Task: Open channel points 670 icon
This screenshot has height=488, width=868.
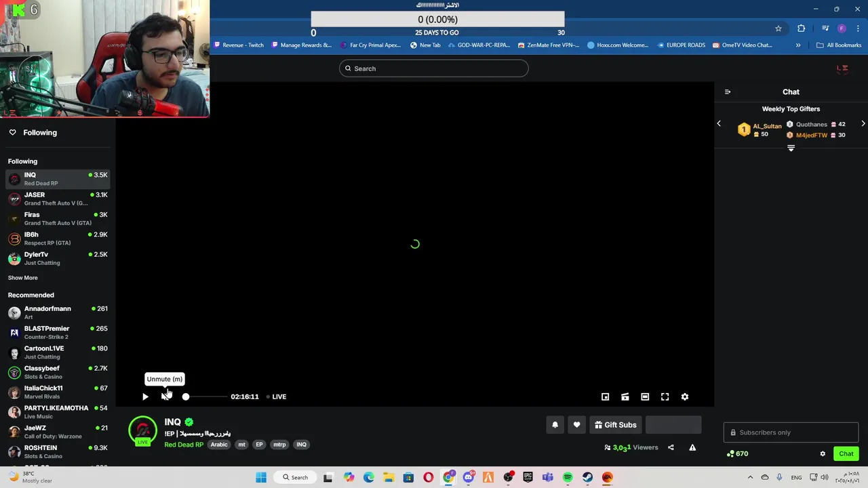Action: (x=737, y=454)
